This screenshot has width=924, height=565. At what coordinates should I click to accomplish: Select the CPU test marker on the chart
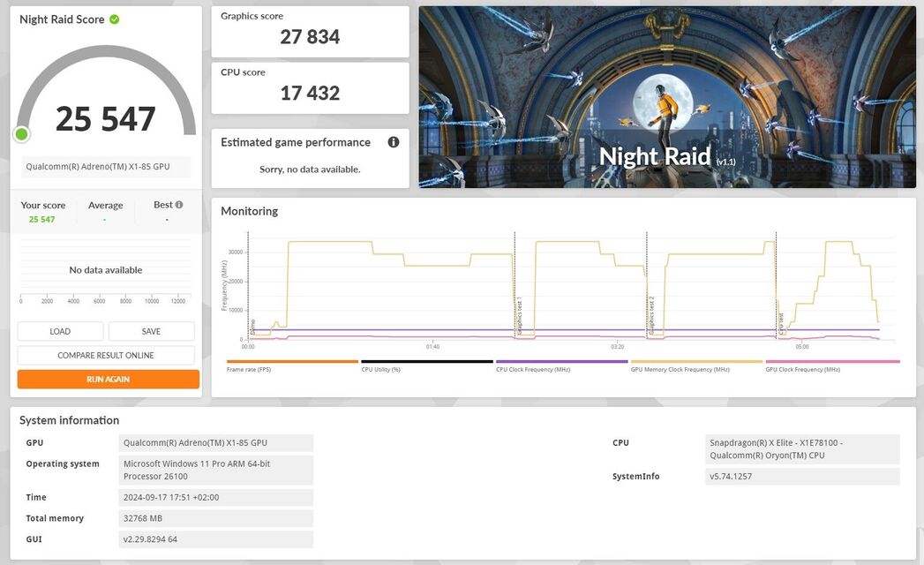780,323
